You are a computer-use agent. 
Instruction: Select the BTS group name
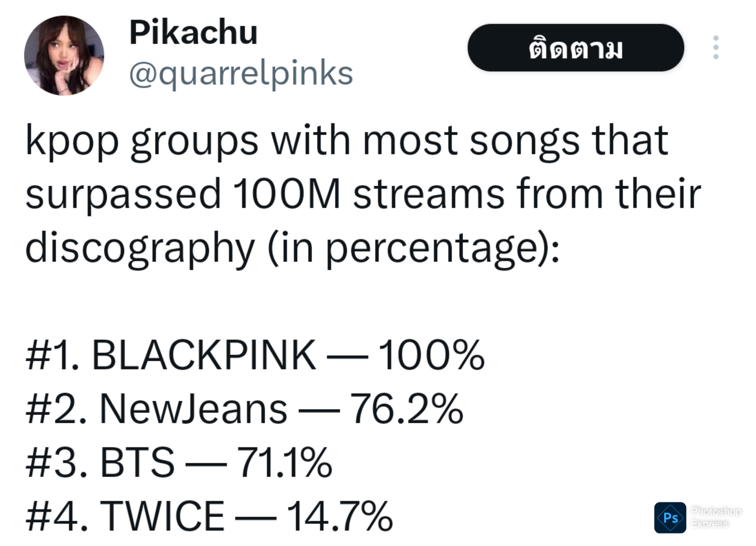(x=137, y=462)
